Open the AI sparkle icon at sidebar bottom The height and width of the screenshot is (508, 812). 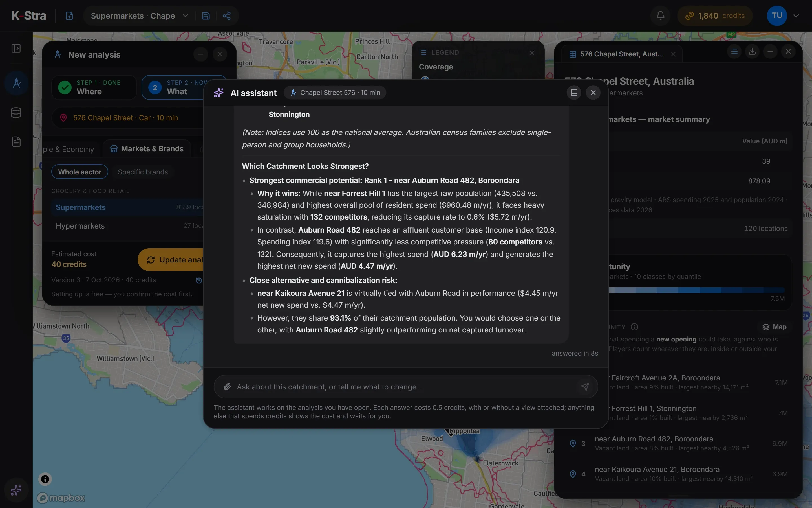click(x=16, y=490)
